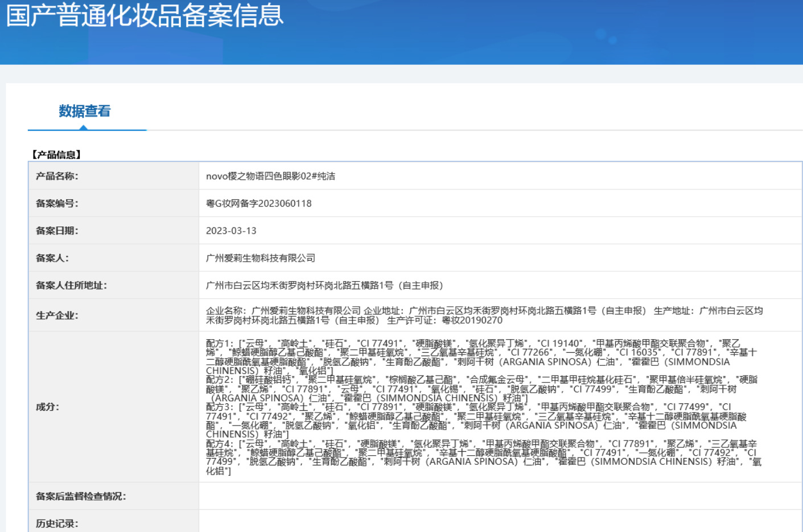Screen dimensions: 803x532
Task: Click the 配方1 ingredient list start
Action: tap(220, 344)
